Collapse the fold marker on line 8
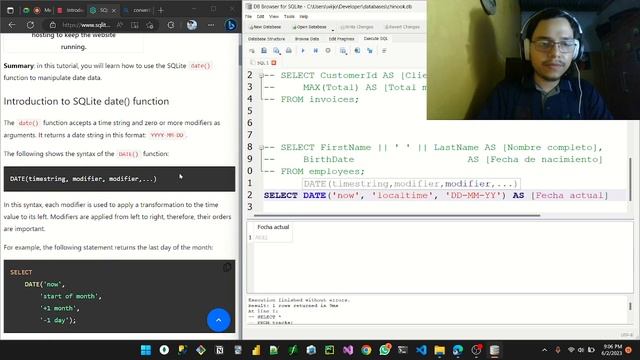Screen dimensions: 640x360 click(261, 147)
